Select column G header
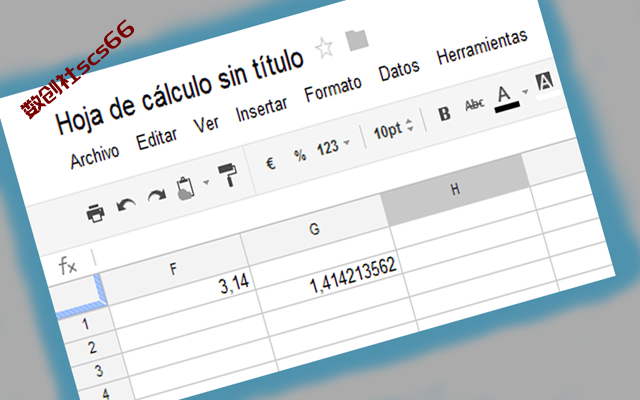This screenshot has height=400, width=640. pyautogui.click(x=314, y=229)
